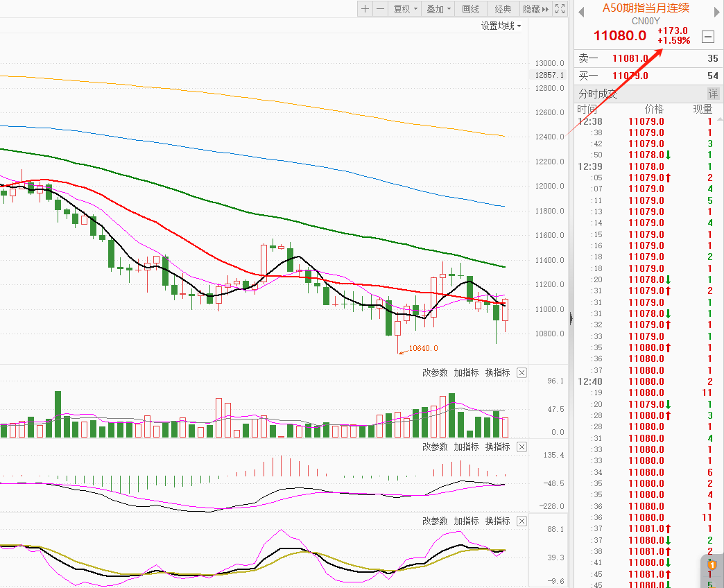Go to next contract using right arrow

(716, 10)
